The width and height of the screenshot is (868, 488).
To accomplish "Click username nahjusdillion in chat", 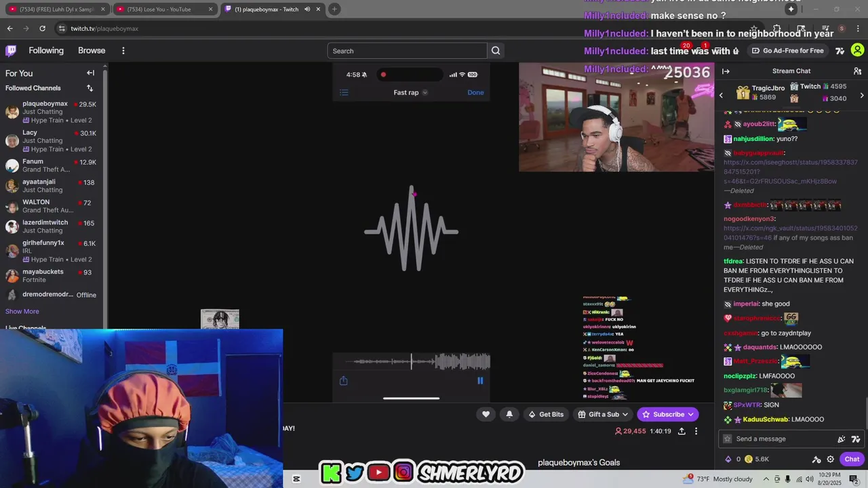I will tap(753, 139).
